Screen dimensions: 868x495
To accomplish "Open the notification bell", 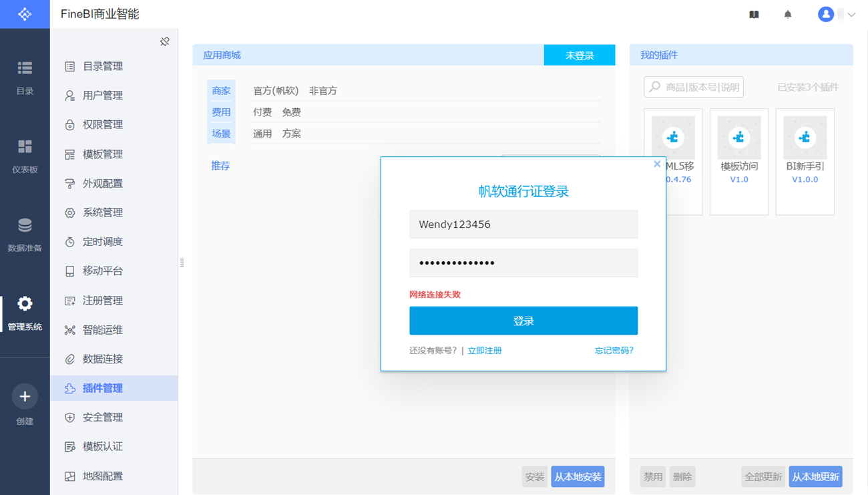I will [x=788, y=14].
